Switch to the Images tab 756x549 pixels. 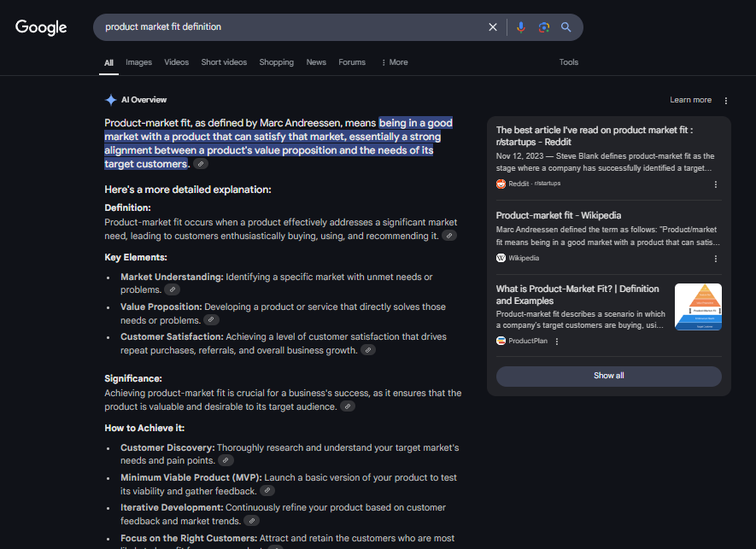pos(139,62)
